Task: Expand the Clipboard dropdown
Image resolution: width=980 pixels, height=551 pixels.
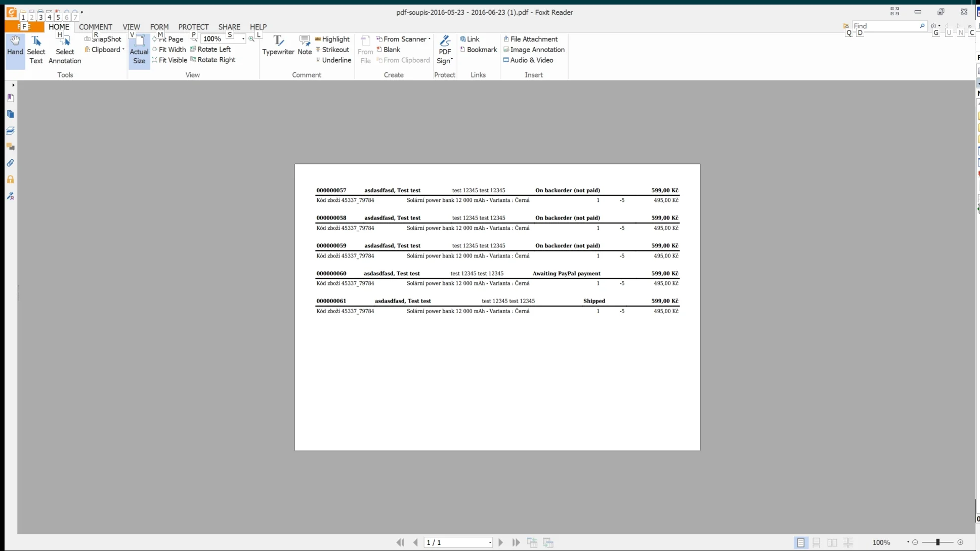Action: [123, 50]
